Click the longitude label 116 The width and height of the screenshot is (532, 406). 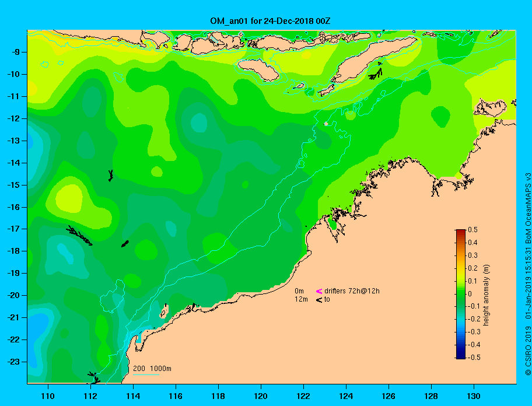[176, 396]
